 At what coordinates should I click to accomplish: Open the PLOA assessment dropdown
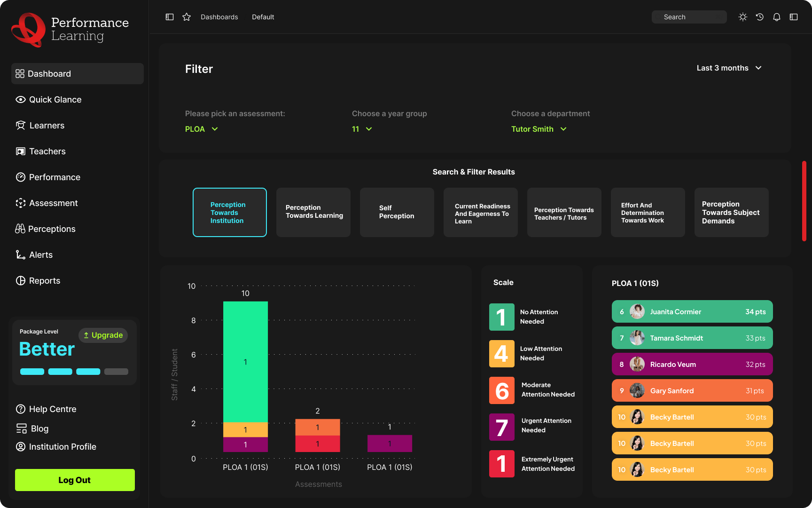202,129
